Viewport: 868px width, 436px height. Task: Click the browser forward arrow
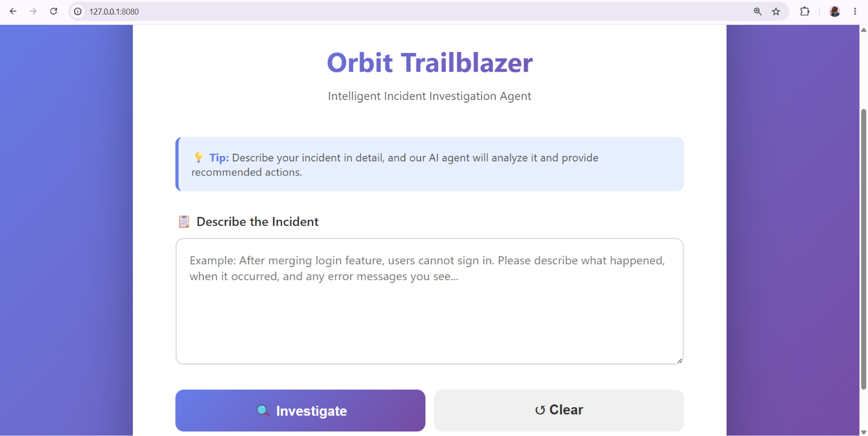click(x=33, y=11)
